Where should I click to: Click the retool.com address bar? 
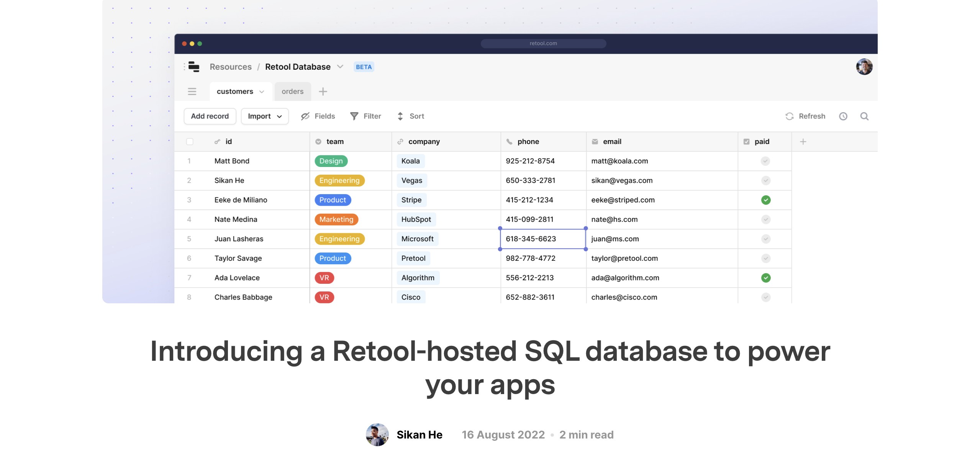tap(543, 44)
